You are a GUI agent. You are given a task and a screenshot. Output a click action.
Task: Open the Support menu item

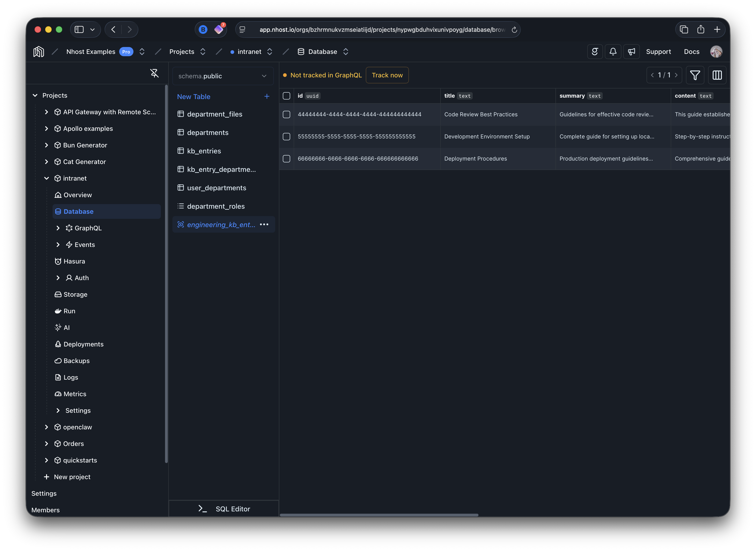click(x=659, y=51)
